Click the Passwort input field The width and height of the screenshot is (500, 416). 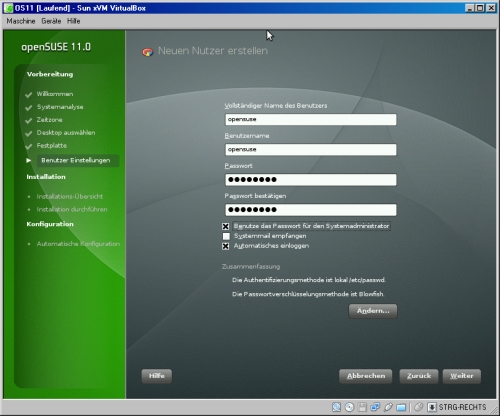pyautogui.click(x=311, y=180)
